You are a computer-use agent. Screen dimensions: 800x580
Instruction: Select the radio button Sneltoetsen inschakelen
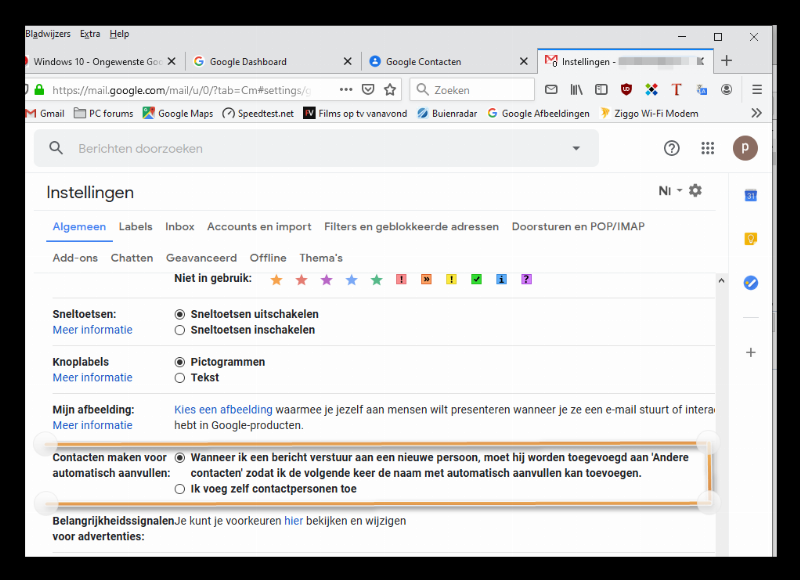click(x=182, y=329)
